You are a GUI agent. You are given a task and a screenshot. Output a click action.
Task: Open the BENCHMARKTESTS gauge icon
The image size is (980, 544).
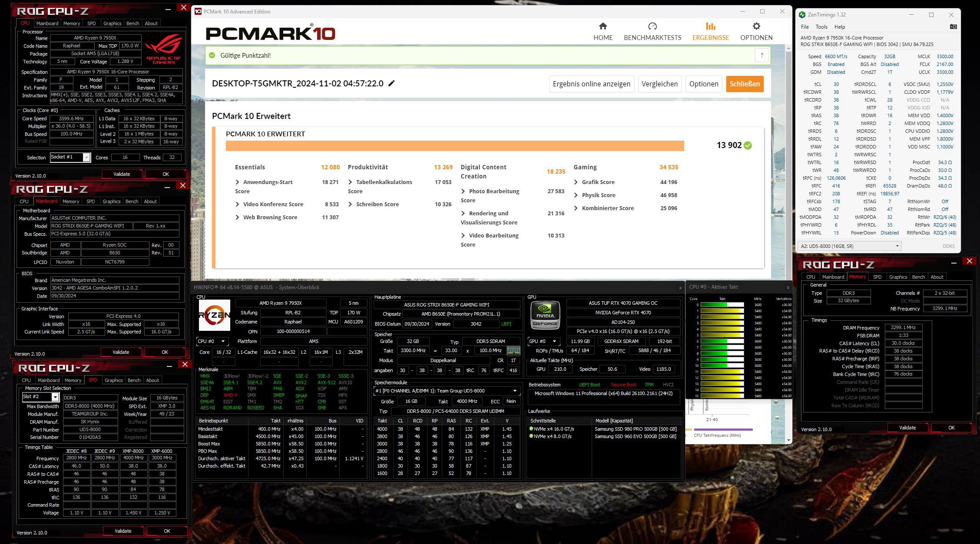[652, 26]
